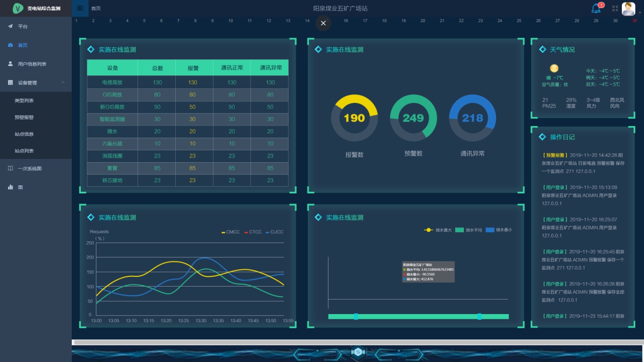
Task: Open 预警报警 in the sidebar submenu
Action: pyautogui.click(x=24, y=117)
